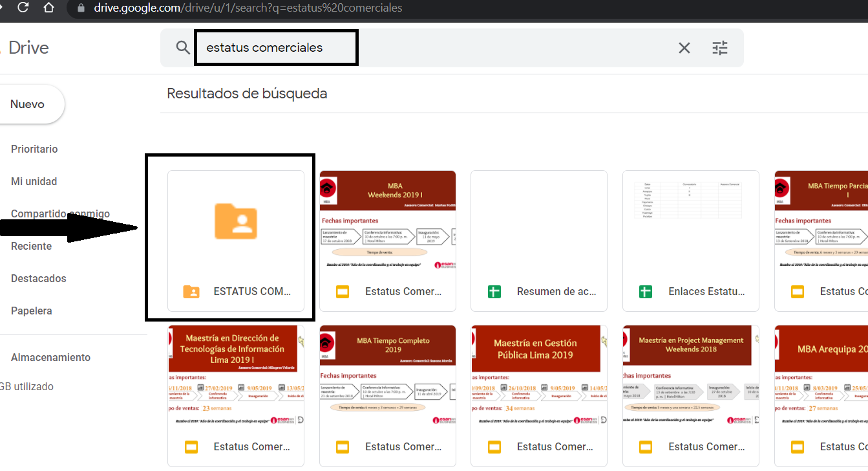Image resolution: width=868 pixels, height=471 pixels.
Task: Open Reciente in the sidebar
Action: point(31,246)
